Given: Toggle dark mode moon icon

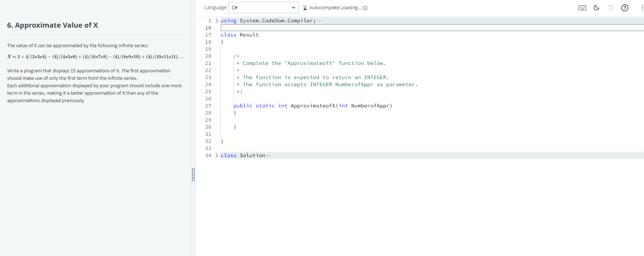Looking at the screenshot, I should pyautogui.click(x=597, y=8).
